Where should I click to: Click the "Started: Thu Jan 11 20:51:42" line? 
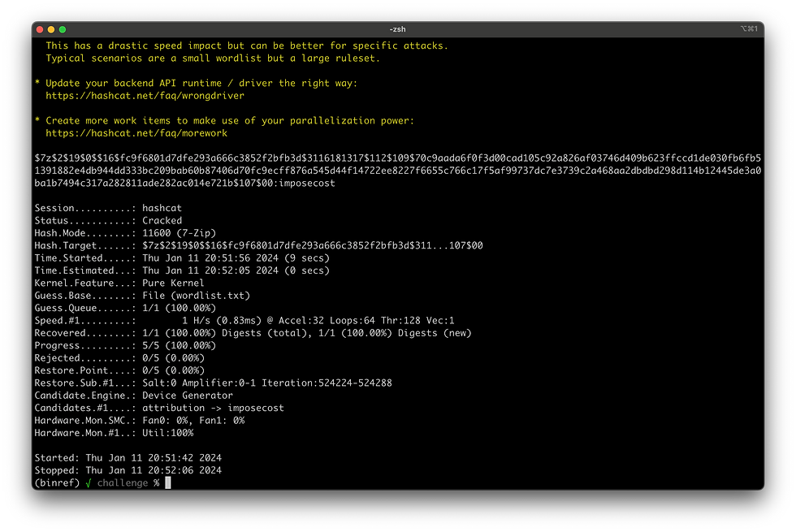pyautogui.click(x=128, y=458)
